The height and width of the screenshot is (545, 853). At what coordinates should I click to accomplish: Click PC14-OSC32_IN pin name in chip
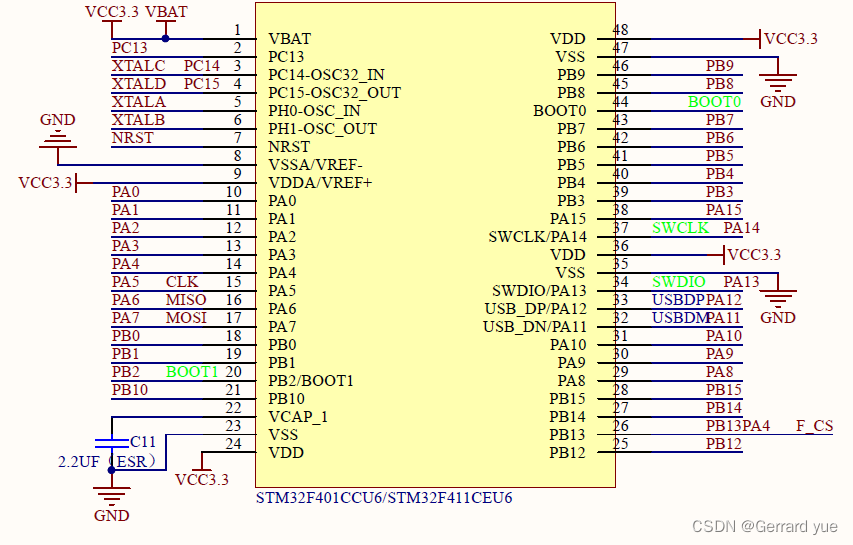326,75
